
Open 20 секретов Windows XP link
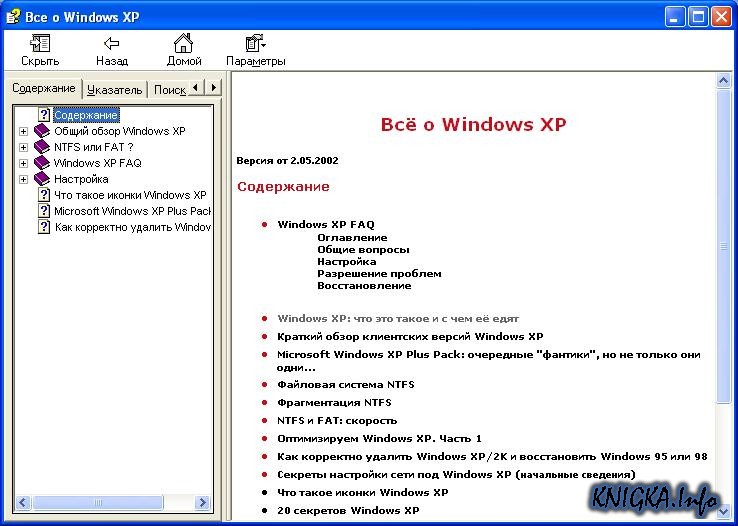(348, 510)
